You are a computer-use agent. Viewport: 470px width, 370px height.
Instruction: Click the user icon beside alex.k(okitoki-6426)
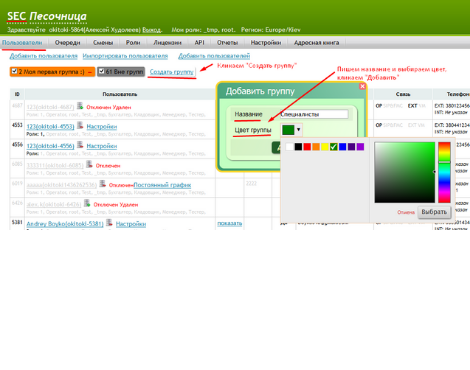click(x=87, y=203)
